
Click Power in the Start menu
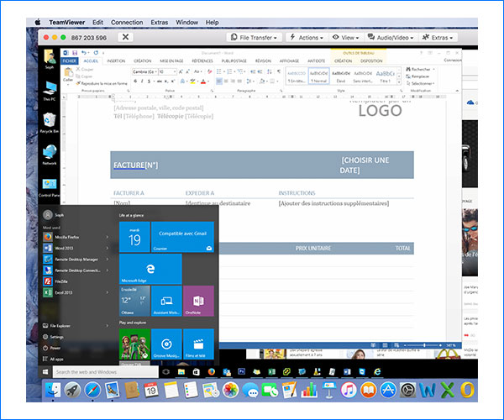point(55,347)
